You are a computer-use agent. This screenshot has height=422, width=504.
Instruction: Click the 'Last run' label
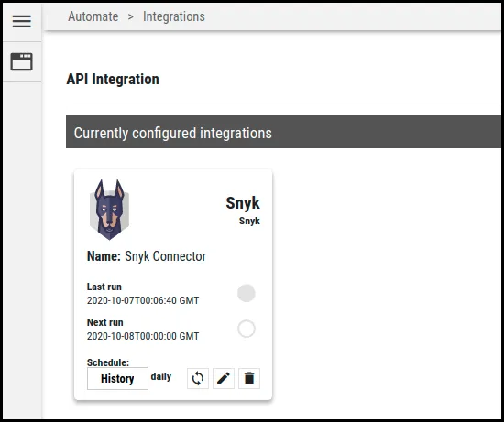coord(104,287)
